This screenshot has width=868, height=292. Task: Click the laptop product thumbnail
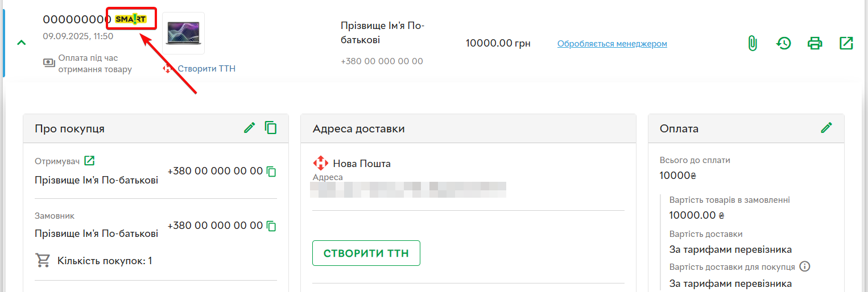[x=183, y=34]
